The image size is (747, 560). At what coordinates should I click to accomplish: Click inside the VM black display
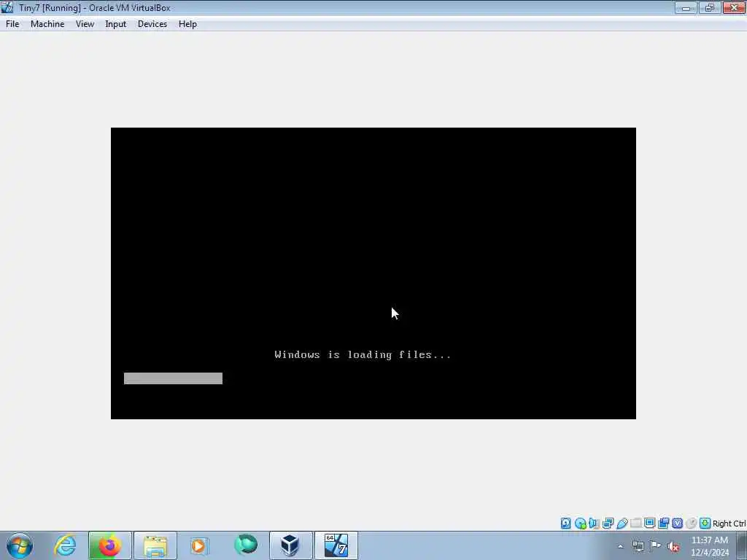(x=373, y=273)
